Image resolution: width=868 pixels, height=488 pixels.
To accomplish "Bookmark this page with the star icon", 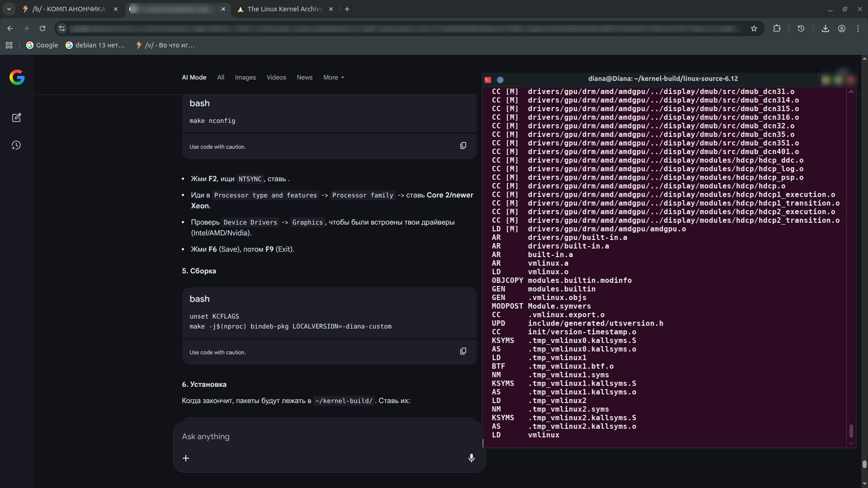I will point(754,28).
